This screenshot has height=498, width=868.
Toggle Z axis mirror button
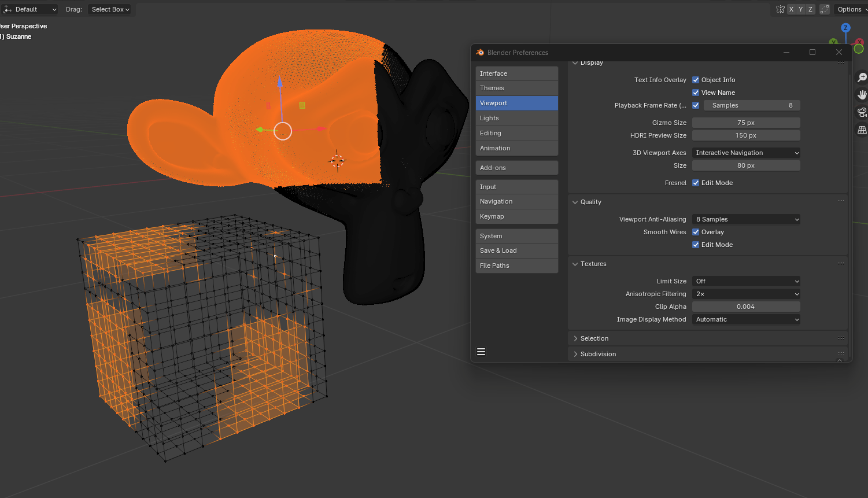[x=810, y=9]
